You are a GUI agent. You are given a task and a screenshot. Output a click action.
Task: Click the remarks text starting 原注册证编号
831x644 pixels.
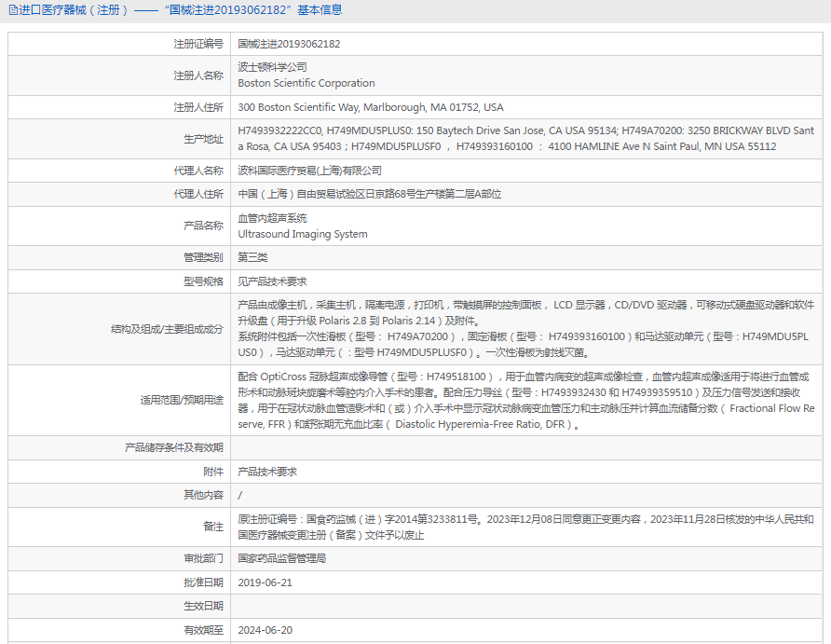point(525,527)
